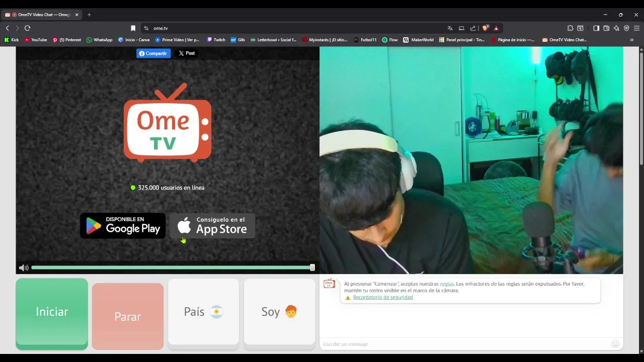The height and width of the screenshot is (362, 644).
Task: Open the Futbol11 bookmark
Action: coord(365,40)
